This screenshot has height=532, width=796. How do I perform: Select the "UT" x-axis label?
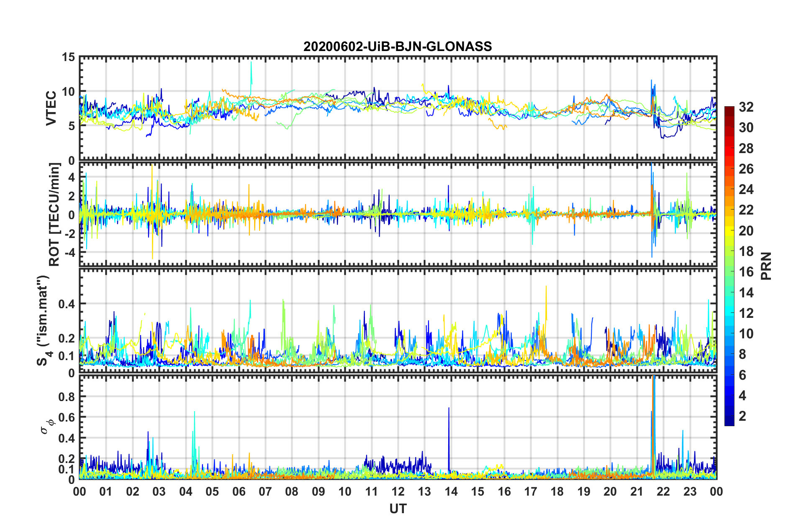(398, 509)
